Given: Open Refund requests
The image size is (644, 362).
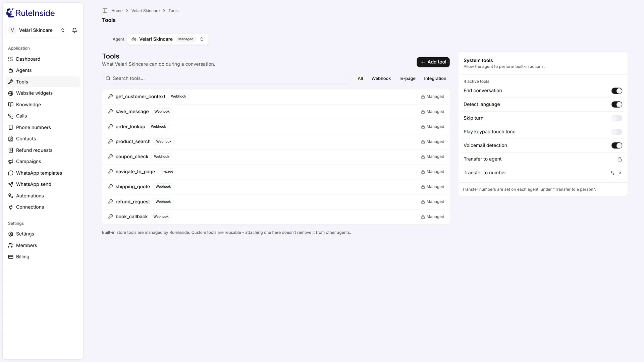Looking at the screenshot, I should pyautogui.click(x=43, y=150).
